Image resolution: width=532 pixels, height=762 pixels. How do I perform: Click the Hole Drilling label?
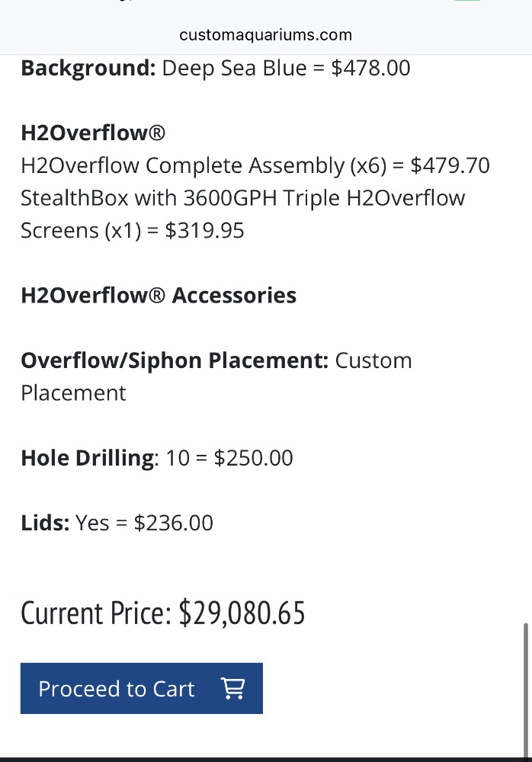(x=88, y=458)
